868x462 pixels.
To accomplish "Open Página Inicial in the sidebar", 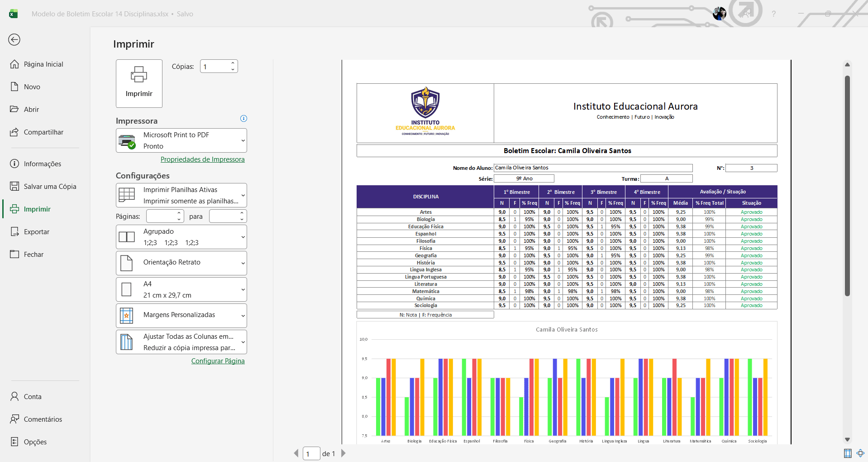I will (x=43, y=64).
